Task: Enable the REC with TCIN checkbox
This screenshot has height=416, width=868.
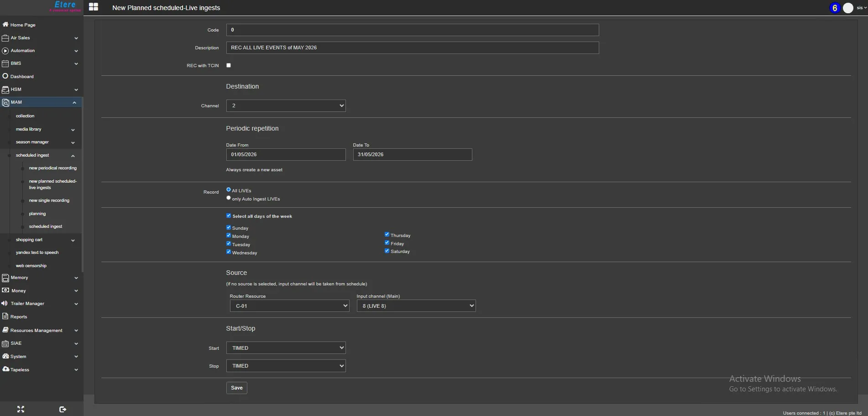Action: (x=229, y=65)
